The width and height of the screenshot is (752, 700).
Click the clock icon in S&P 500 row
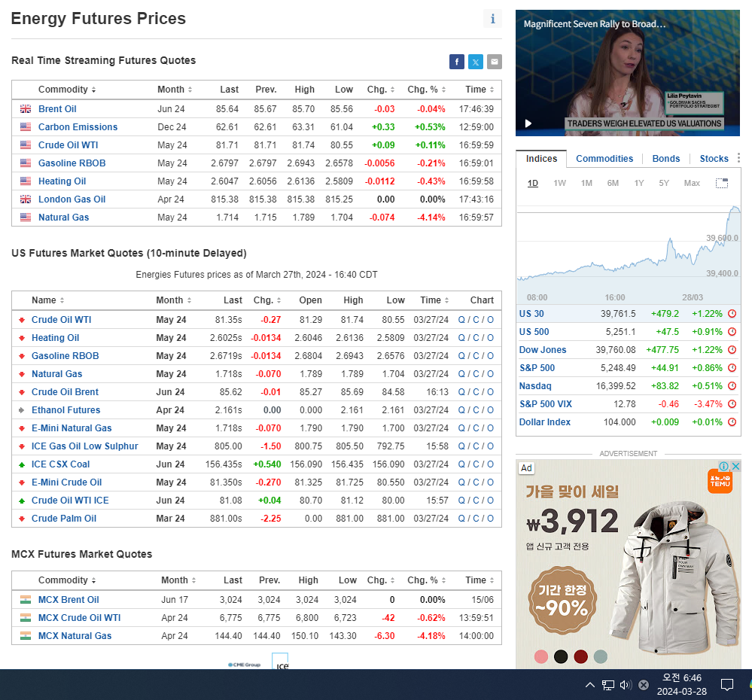pos(732,368)
